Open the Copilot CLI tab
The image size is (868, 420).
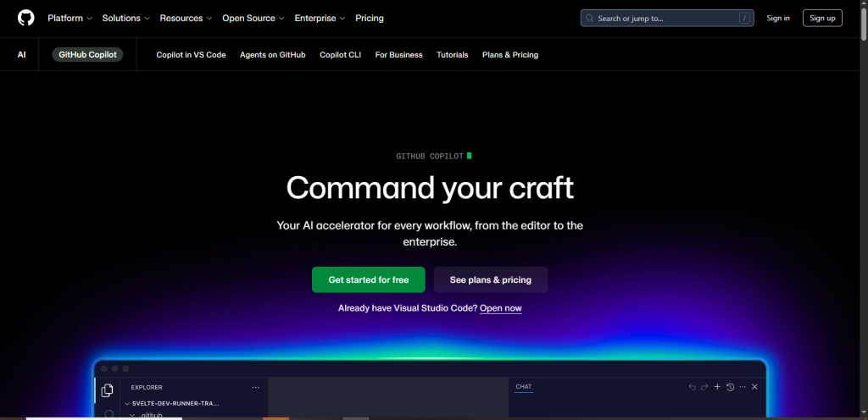341,55
